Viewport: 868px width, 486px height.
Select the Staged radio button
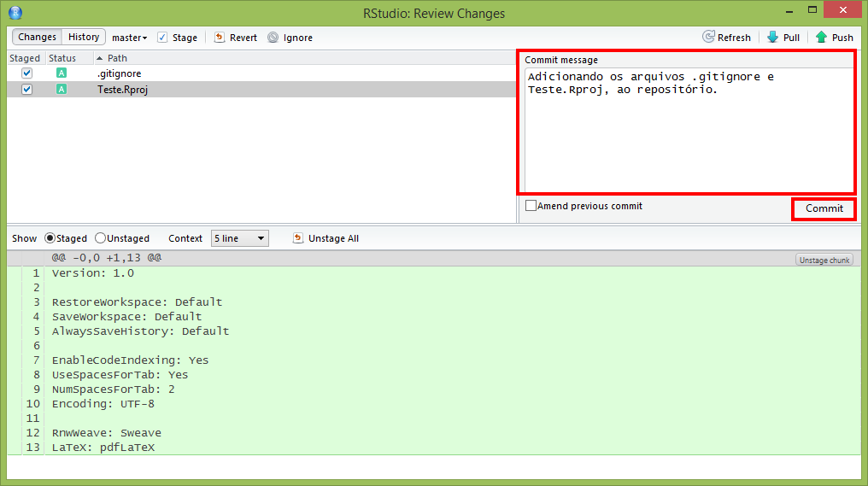[x=50, y=238]
